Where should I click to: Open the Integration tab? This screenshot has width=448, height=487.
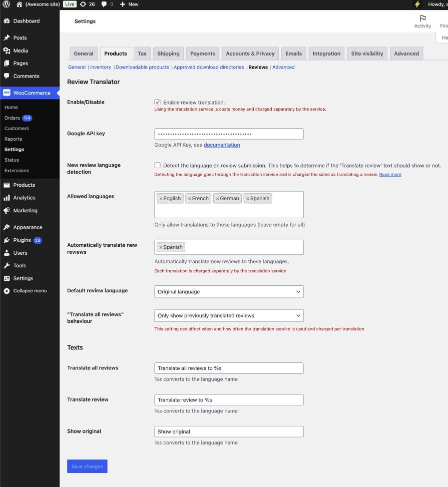[x=326, y=54]
